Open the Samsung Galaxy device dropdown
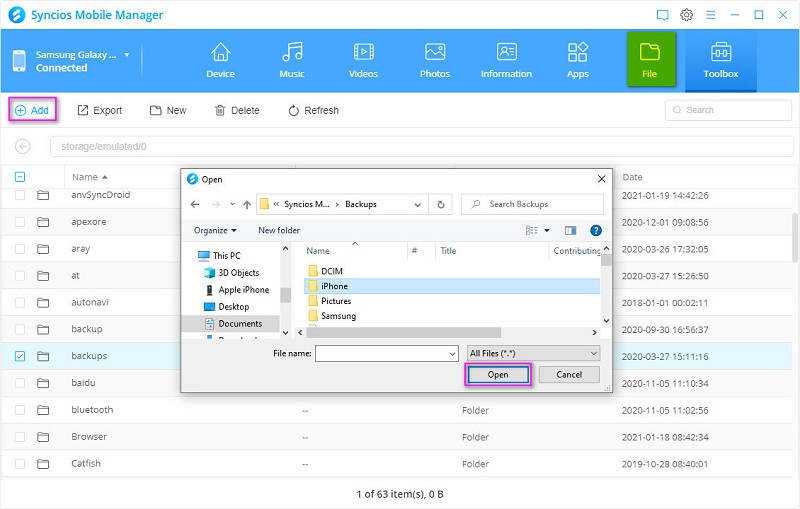800x509 pixels. pyautogui.click(x=127, y=55)
